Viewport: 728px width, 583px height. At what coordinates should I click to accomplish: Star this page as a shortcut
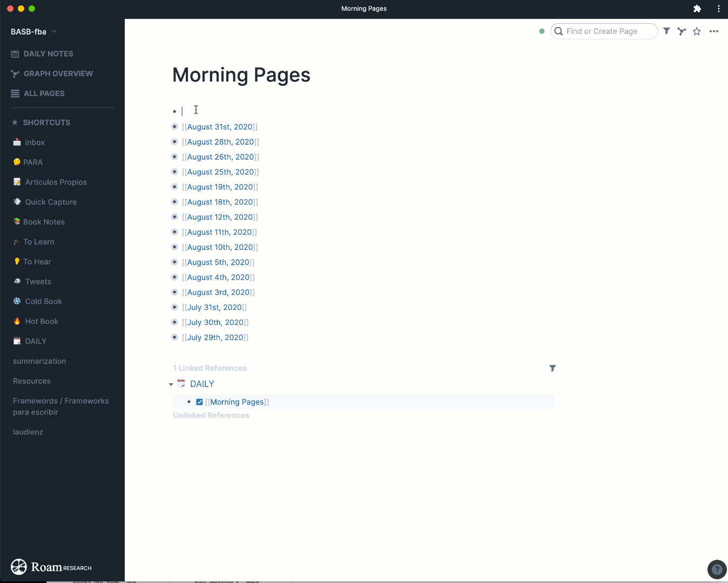point(697,31)
